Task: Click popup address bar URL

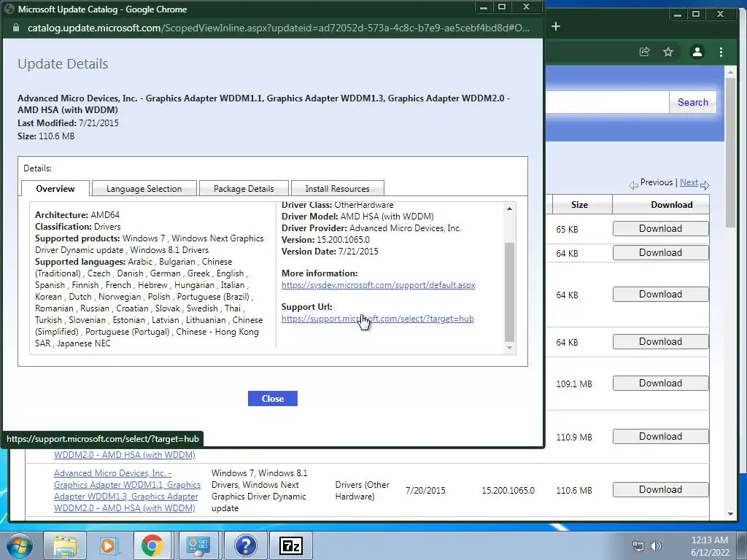Action: pos(278,28)
